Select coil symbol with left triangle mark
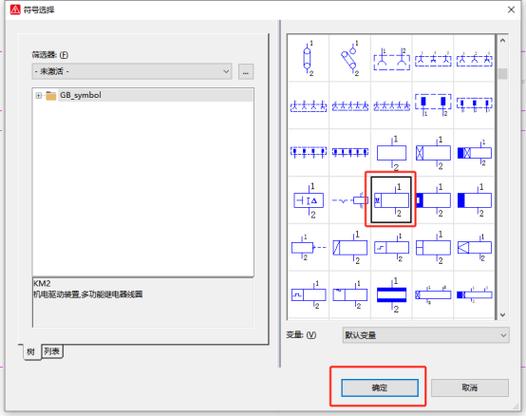Image resolution: width=526 pixels, height=416 pixels. pos(474,248)
